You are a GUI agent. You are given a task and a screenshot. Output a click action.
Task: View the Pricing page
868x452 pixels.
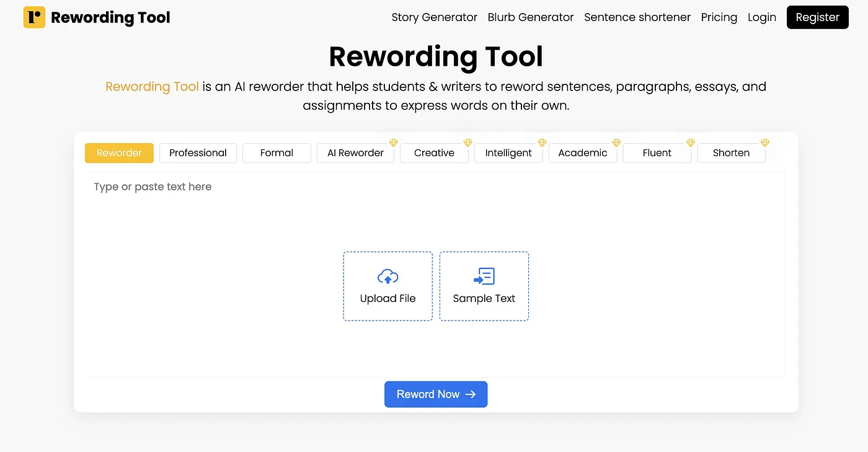pyautogui.click(x=719, y=17)
